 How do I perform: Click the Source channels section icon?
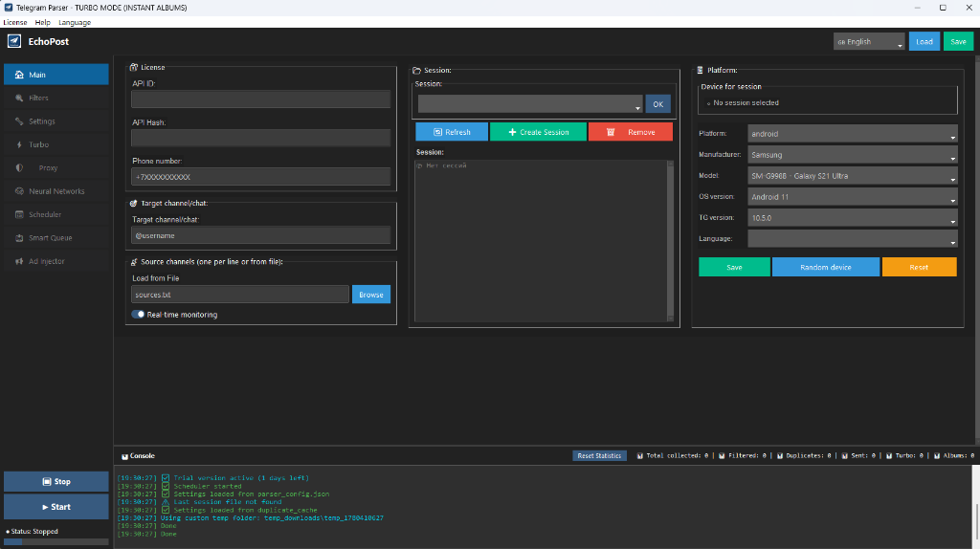coord(134,262)
